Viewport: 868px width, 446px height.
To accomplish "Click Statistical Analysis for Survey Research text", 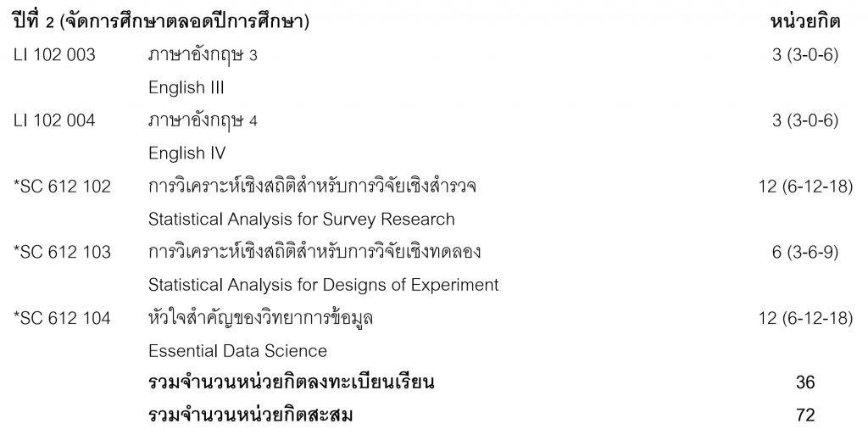I will [x=301, y=219].
